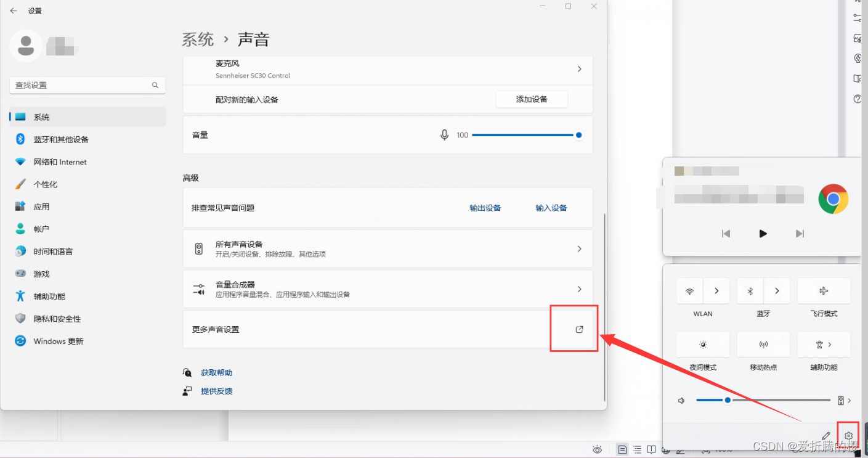868x458 pixels.
Task: Click 添加设备 button
Action: click(532, 99)
